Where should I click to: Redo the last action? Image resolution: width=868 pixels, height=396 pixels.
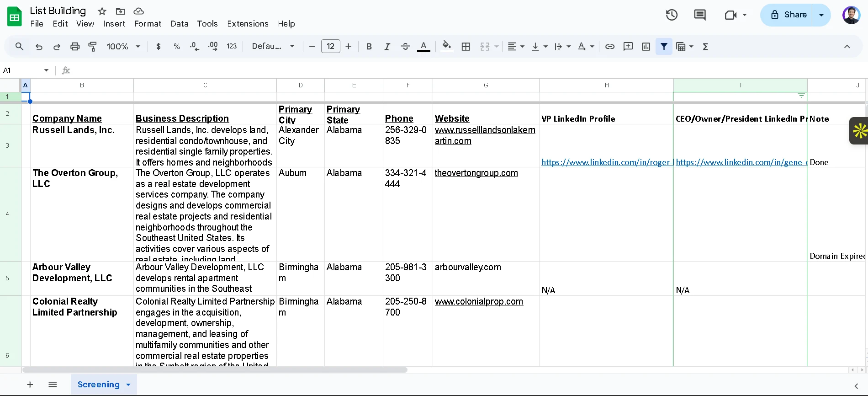pos(57,46)
